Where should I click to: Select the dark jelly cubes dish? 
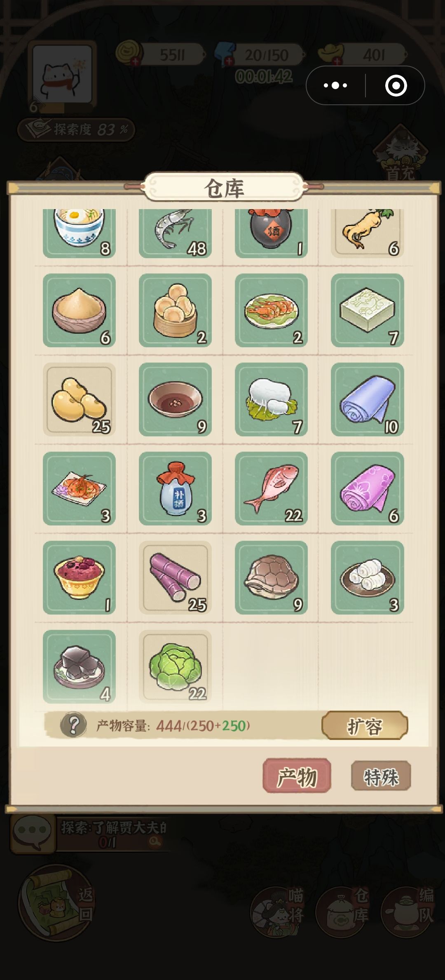coord(79,667)
